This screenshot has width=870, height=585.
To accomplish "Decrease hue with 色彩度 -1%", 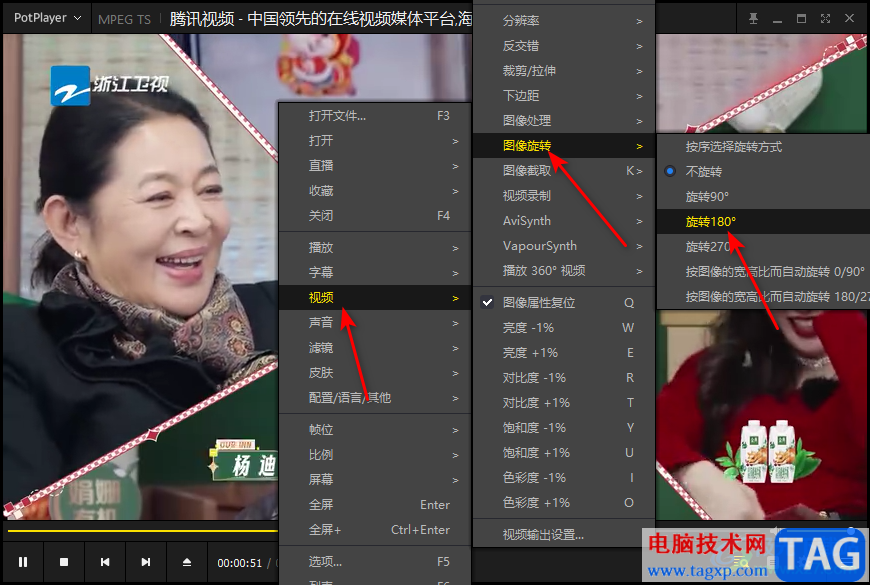I will pyautogui.click(x=564, y=477).
